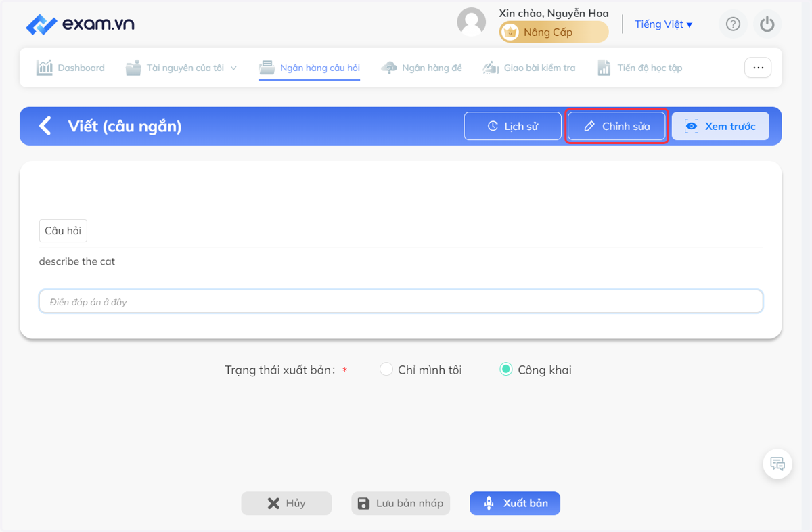Viewport: 812px width, 532px height.
Task: Click the 'Trạng thái xuất bản' label
Action: (280, 370)
